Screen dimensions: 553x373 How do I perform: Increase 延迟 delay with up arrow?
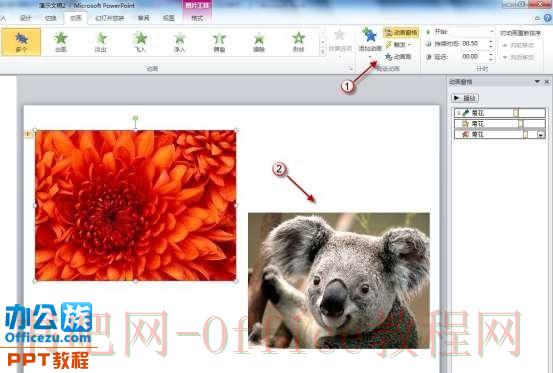[x=491, y=54]
